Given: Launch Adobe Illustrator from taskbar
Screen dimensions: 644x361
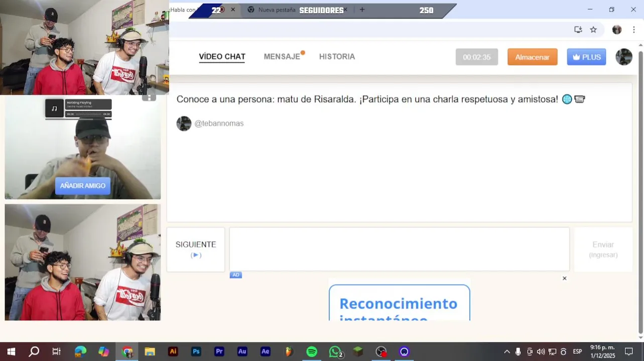Looking at the screenshot, I should (173, 351).
